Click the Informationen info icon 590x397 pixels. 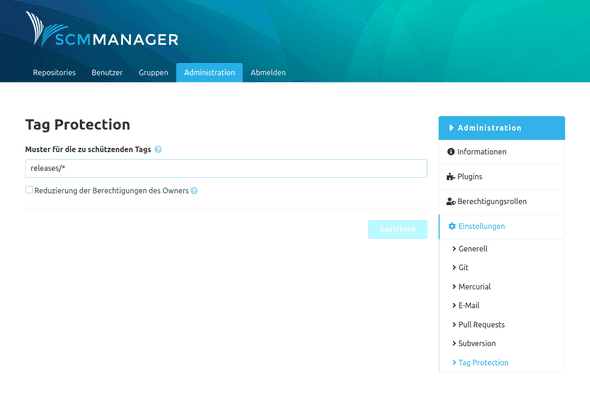[x=451, y=152]
